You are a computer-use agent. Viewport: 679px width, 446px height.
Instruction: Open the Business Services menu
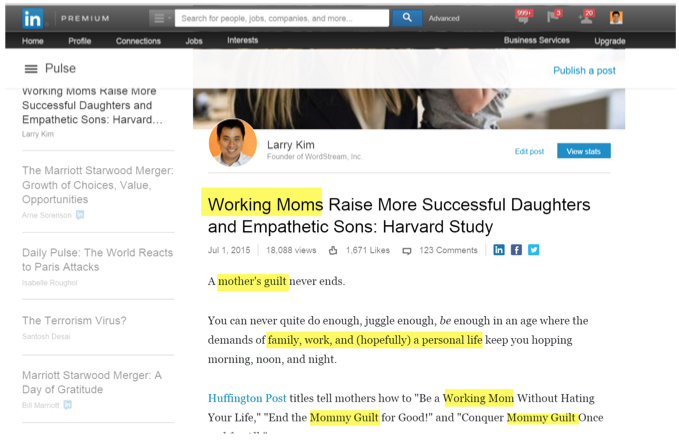pyautogui.click(x=536, y=41)
